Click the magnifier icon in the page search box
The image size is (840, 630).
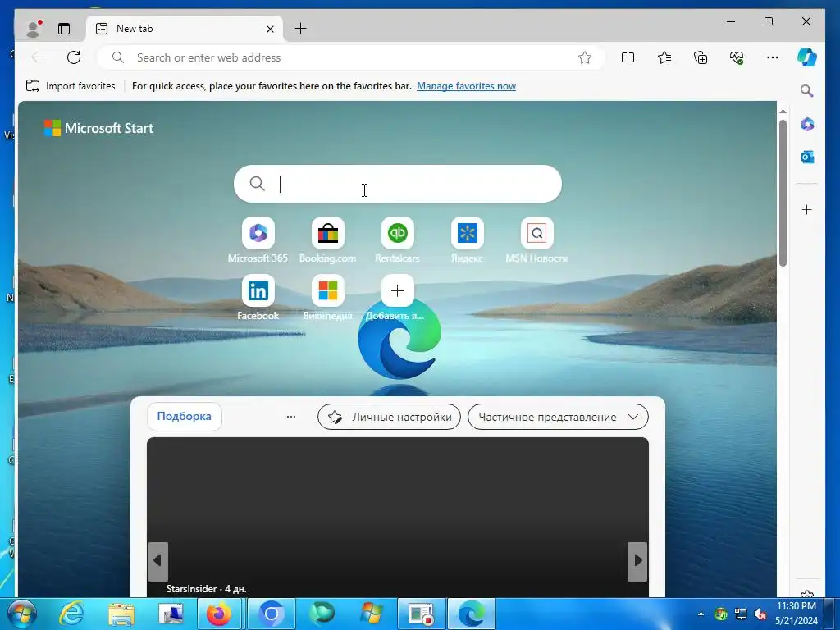(257, 184)
